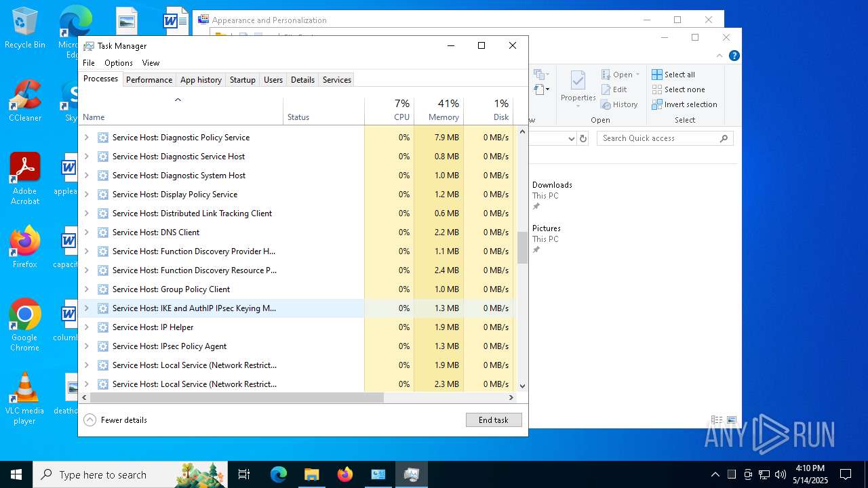Collapse the File Explorer ribbon chevron
The height and width of the screenshot is (488, 868).
pos(719,56)
